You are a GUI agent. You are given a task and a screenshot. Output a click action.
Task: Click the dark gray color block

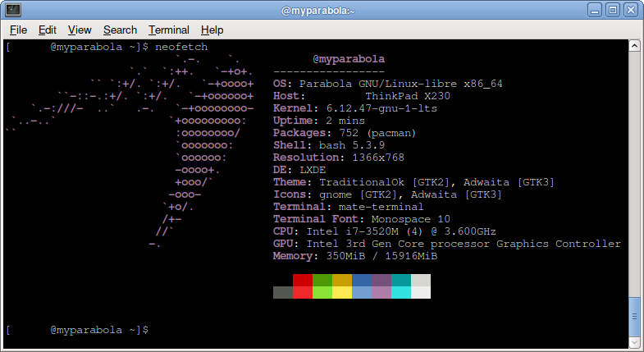[x=283, y=292]
